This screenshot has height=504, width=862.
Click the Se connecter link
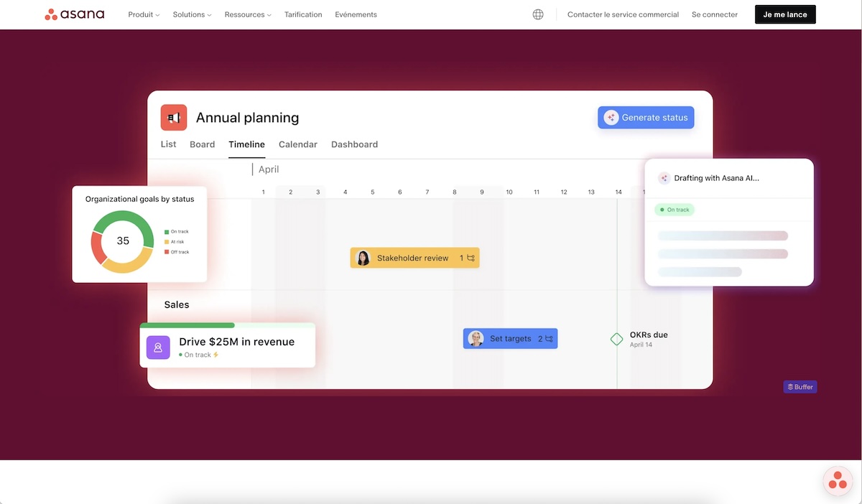(714, 14)
